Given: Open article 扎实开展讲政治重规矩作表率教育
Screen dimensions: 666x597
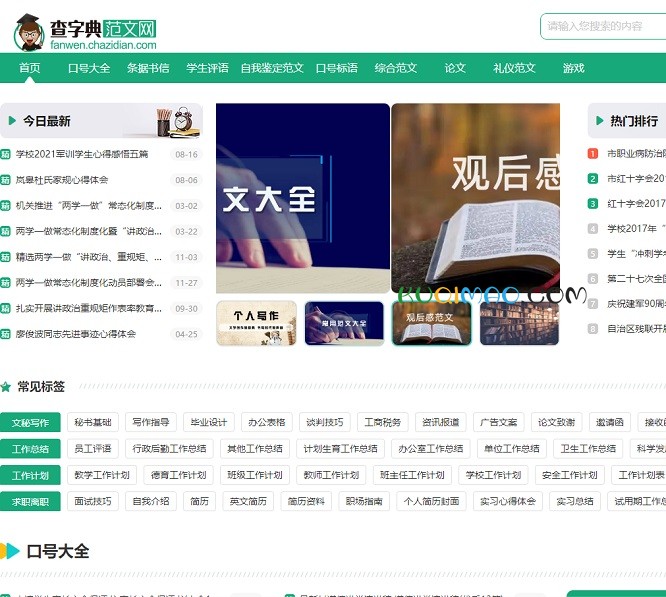Looking at the screenshot, I should coord(88,308).
